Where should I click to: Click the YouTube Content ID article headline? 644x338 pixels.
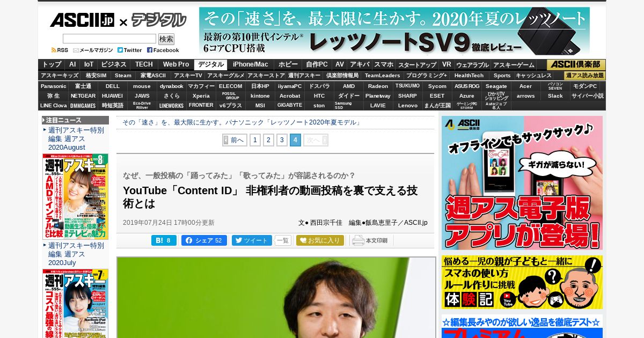270,197
